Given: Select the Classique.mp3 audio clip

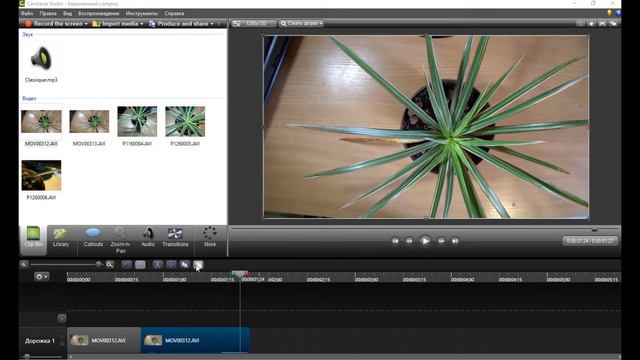Looking at the screenshot, I should point(41,63).
